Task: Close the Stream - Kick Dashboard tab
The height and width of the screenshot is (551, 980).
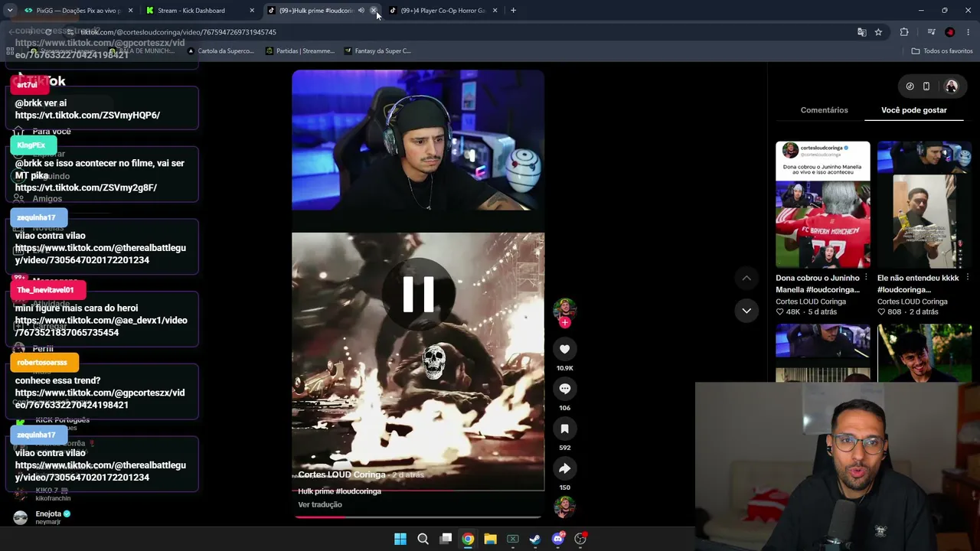Action: (x=252, y=11)
